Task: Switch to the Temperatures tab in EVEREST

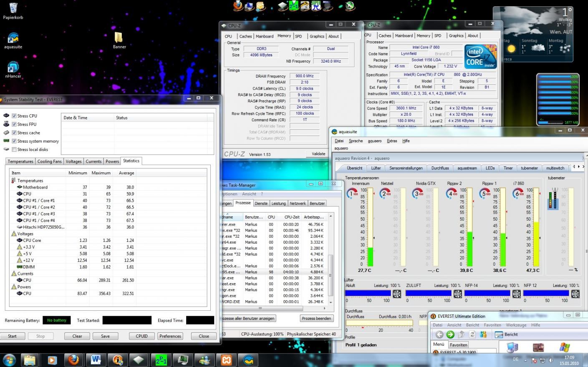Action: pos(20,161)
